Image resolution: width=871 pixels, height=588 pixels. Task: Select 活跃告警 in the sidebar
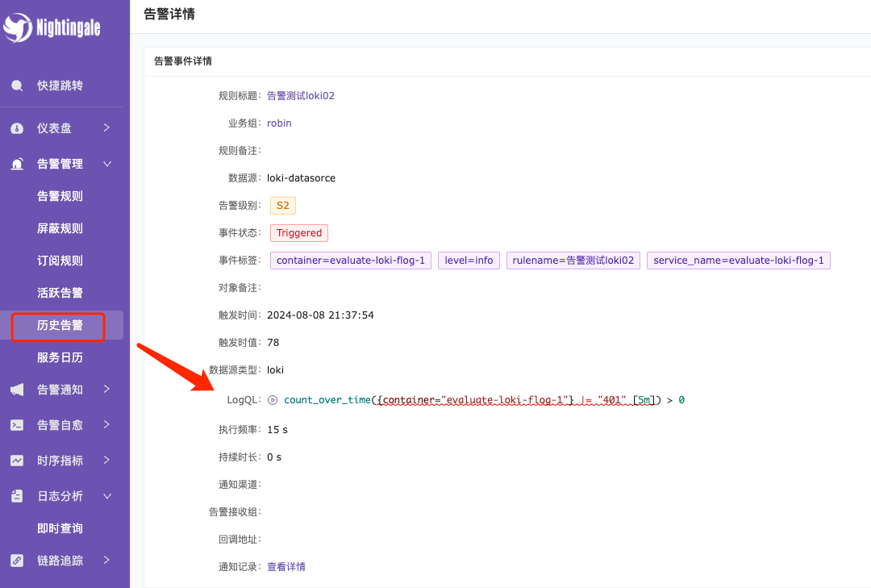click(x=60, y=293)
